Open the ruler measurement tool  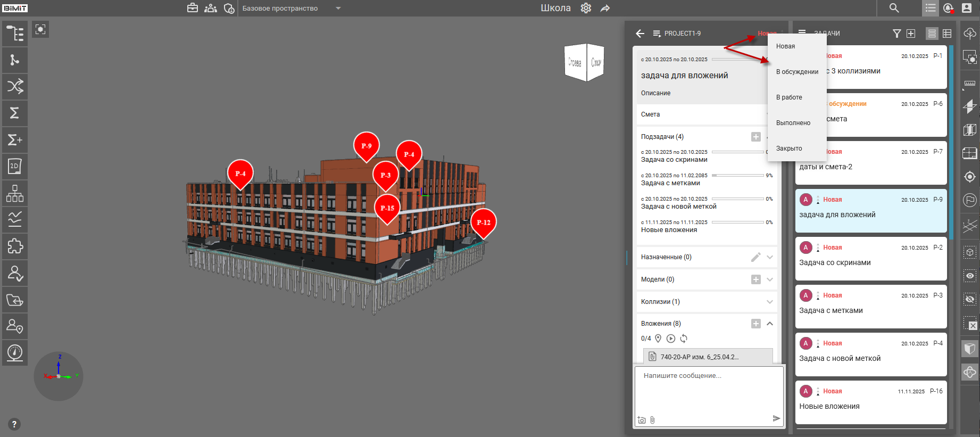coord(970,83)
